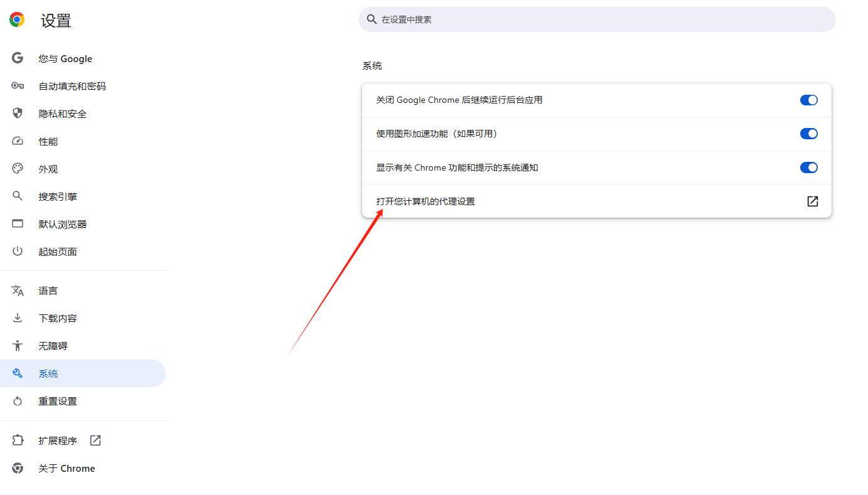Click the Google G icon in sidebar
Image resolution: width=868 pixels, height=495 pixels.
pyautogui.click(x=18, y=58)
